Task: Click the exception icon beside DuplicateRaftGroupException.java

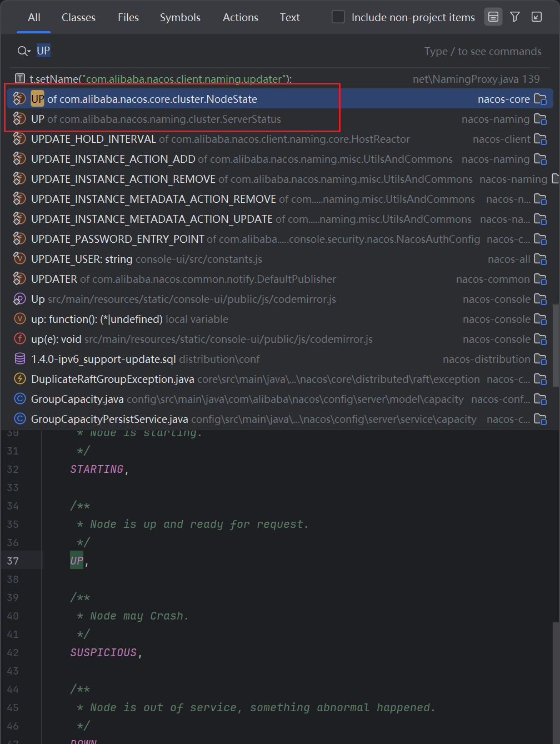Action: point(19,379)
